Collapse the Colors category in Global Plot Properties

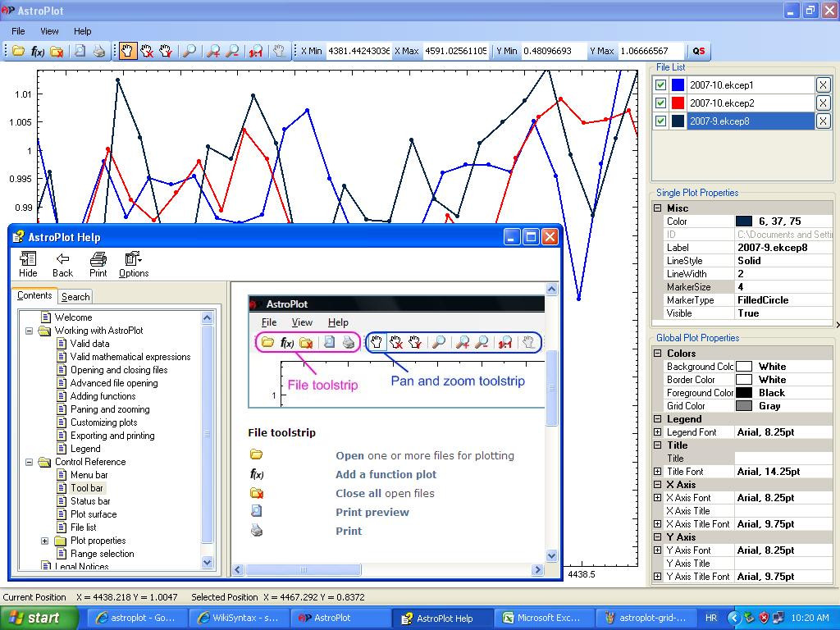coord(658,353)
